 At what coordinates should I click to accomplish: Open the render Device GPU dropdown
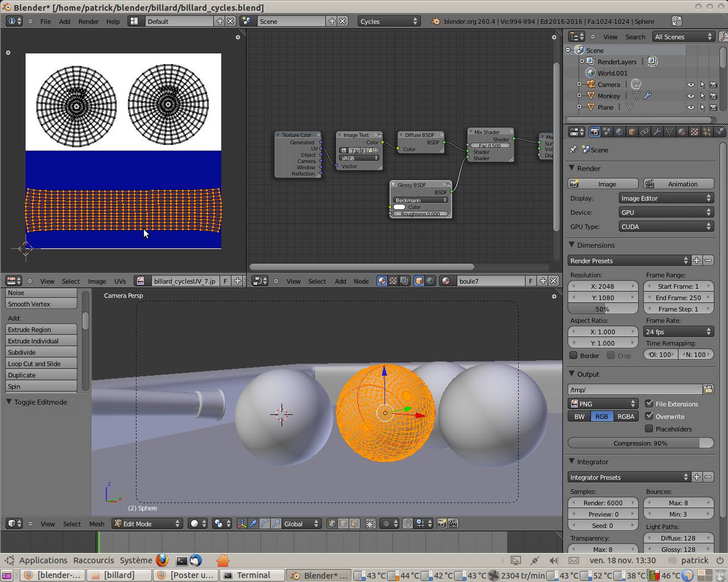pyautogui.click(x=666, y=212)
